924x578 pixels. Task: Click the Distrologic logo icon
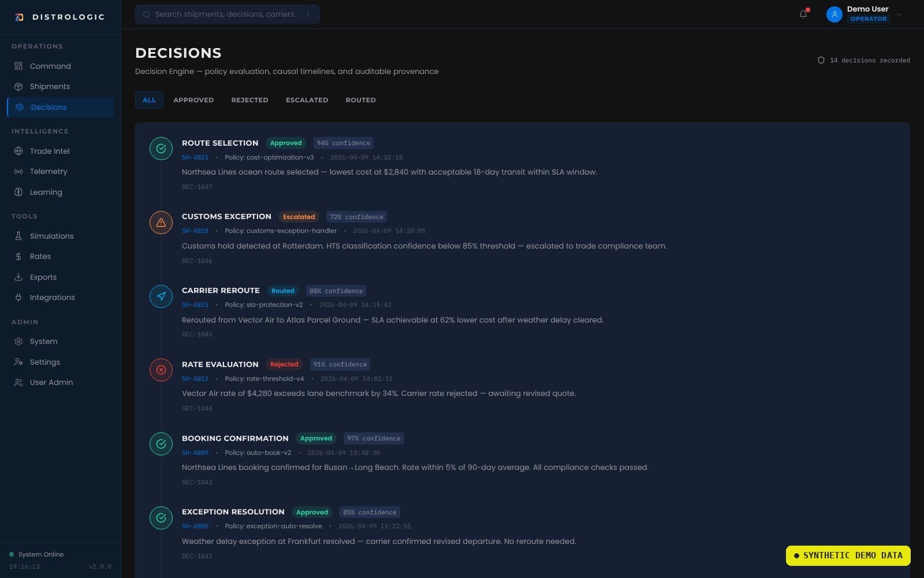(x=19, y=17)
